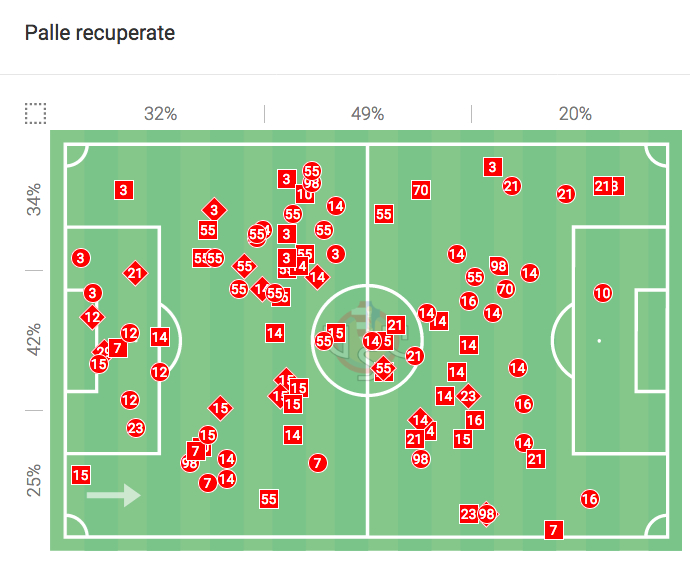Select the diamond 12 marker

[x=92, y=318]
